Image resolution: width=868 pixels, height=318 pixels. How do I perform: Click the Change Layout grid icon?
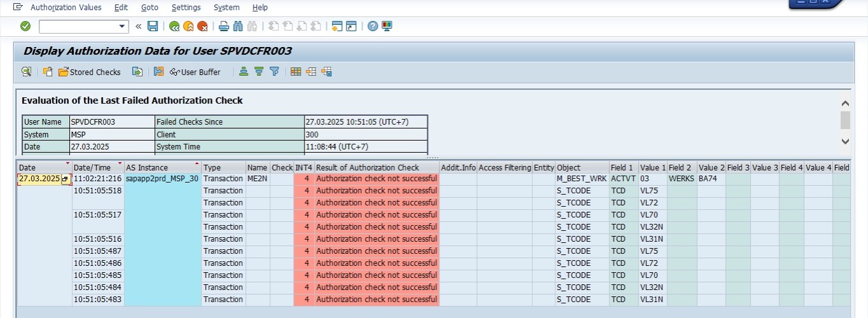(x=296, y=72)
